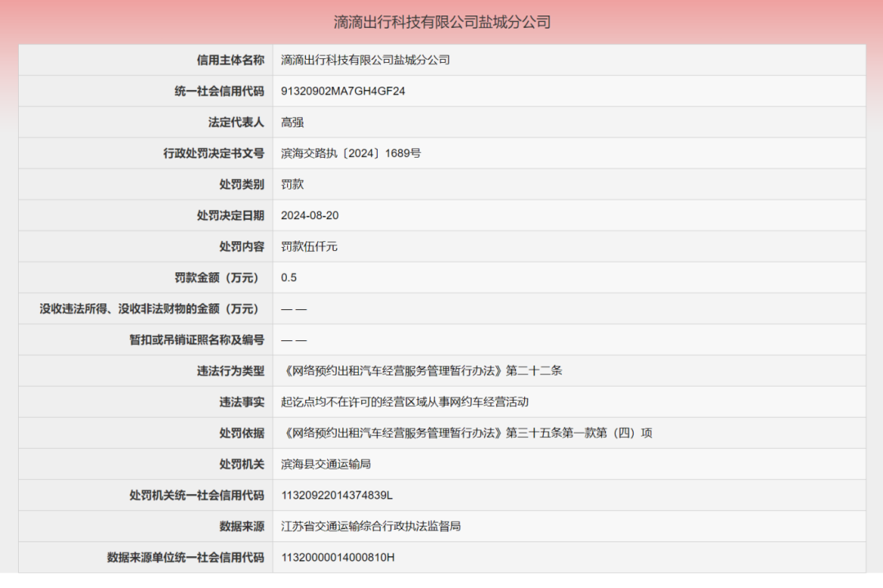Image resolution: width=883 pixels, height=588 pixels.
Task: Click the 没收违法所得、没收非法财物的金额 label
Action: [151, 308]
